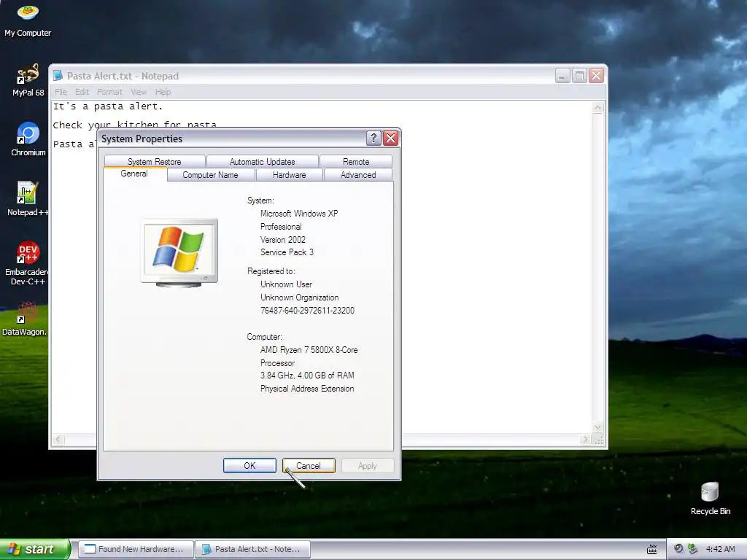Image resolution: width=747 pixels, height=560 pixels.
Task: Click the "Unknown User" registration text
Action: pos(286,284)
